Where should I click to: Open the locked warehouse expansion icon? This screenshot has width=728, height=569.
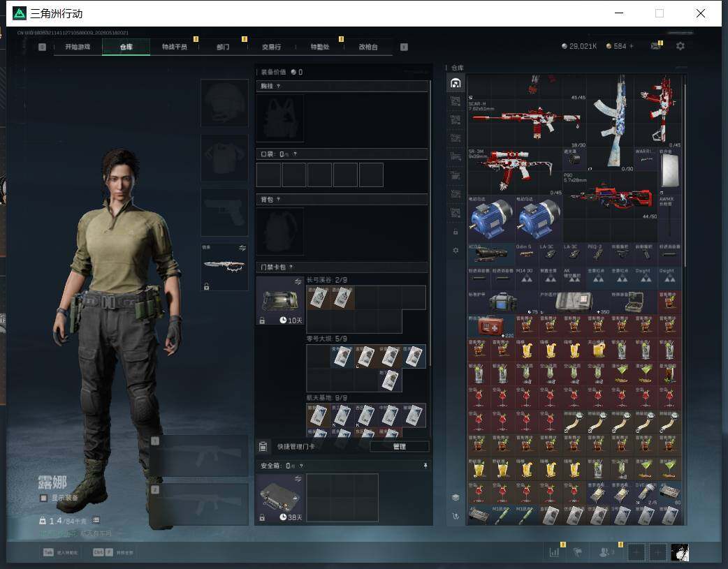tap(456, 232)
